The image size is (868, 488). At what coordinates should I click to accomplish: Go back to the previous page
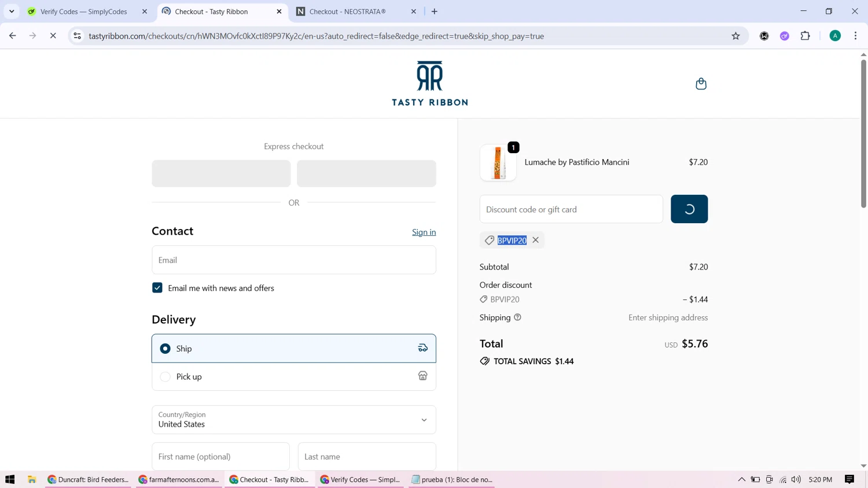click(x=13, y=36)
